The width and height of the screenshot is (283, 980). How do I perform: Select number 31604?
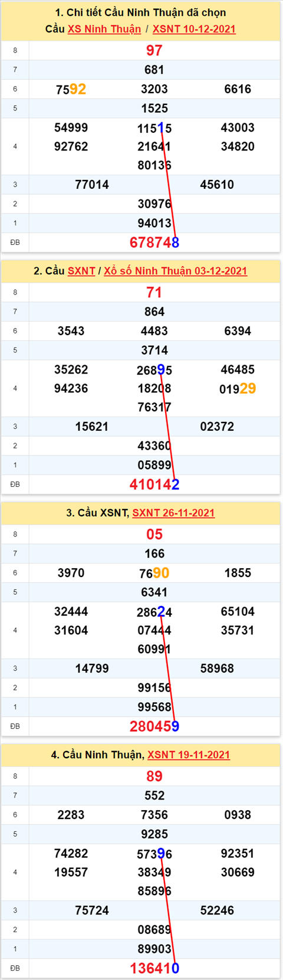tap(71, 630)
